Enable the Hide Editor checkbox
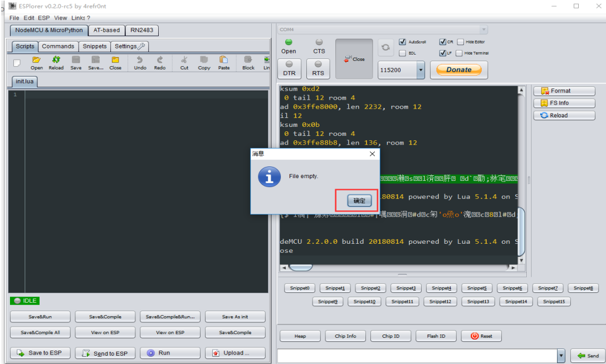The height and width of the screenshot is (364, 606). pyautogui.click(x=460, y=42)
